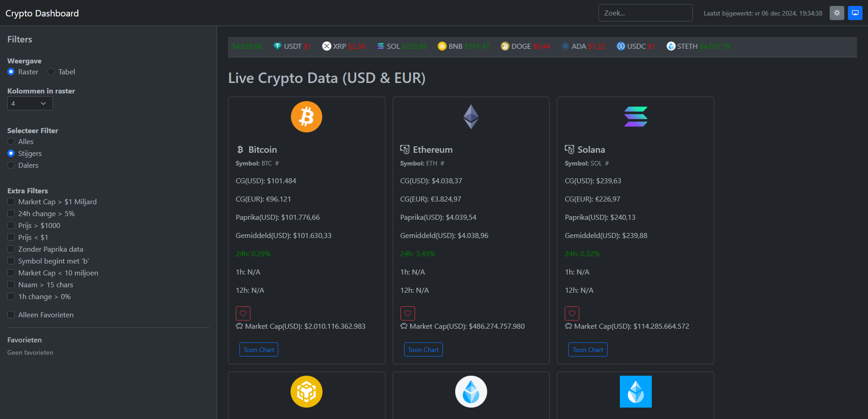This screenshot has height=419, width=868.
Task: Click the Bitcoin logo image
Action: click(x=307, y=117)
